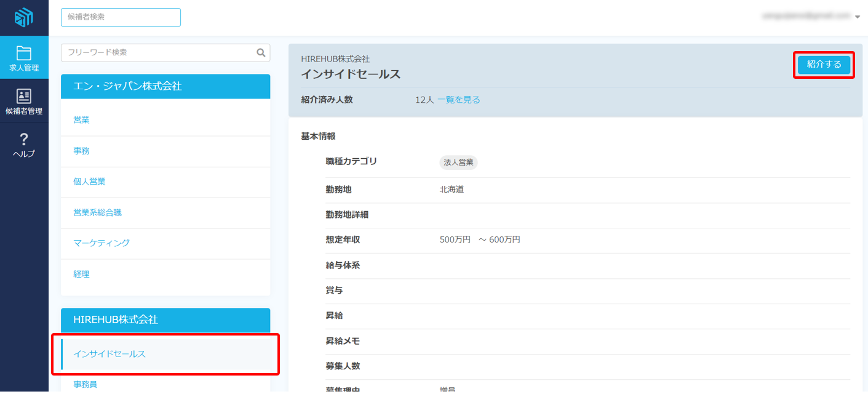Click the エン・ジャパン株式会社 company header
The height and width of the screenshot is (394, 868).
click(165, 87)
